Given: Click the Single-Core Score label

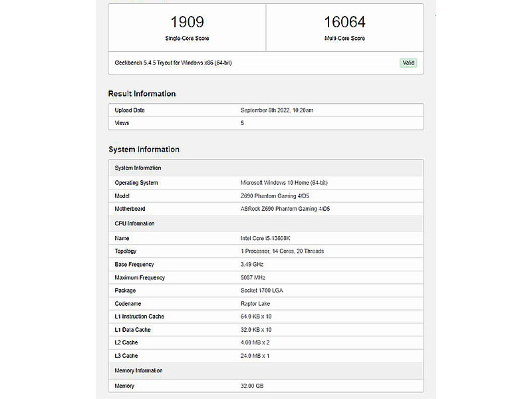Looking at the screenshot, I should [187, 39].
